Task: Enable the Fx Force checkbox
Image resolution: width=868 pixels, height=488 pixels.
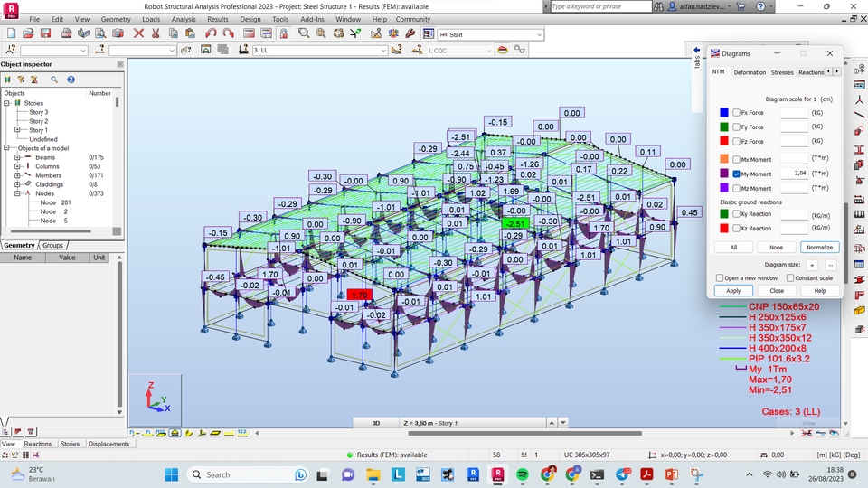Action: (x=736, y=112)
